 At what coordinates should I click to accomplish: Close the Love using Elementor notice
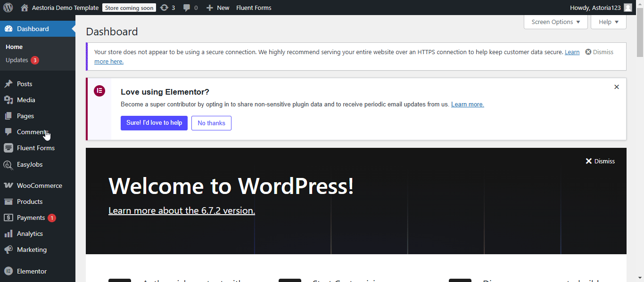point(617,87)
